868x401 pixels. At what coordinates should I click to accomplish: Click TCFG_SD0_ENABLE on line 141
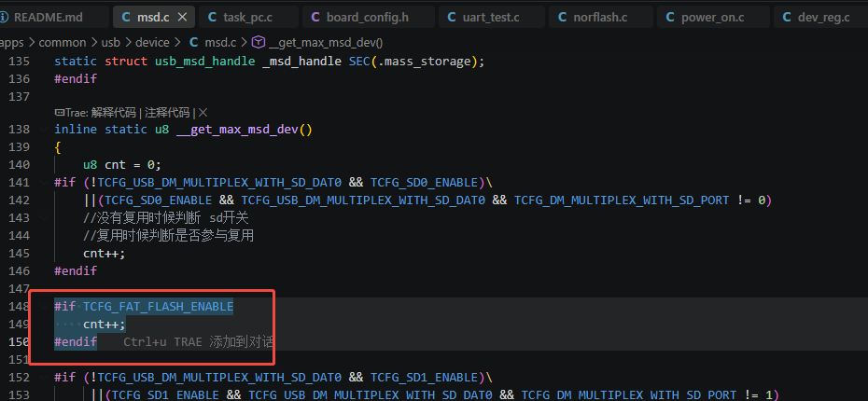[424, 183]
